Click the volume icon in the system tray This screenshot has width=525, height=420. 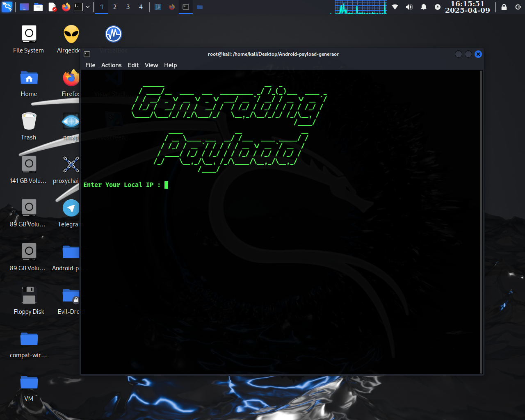tap(409, 7)
